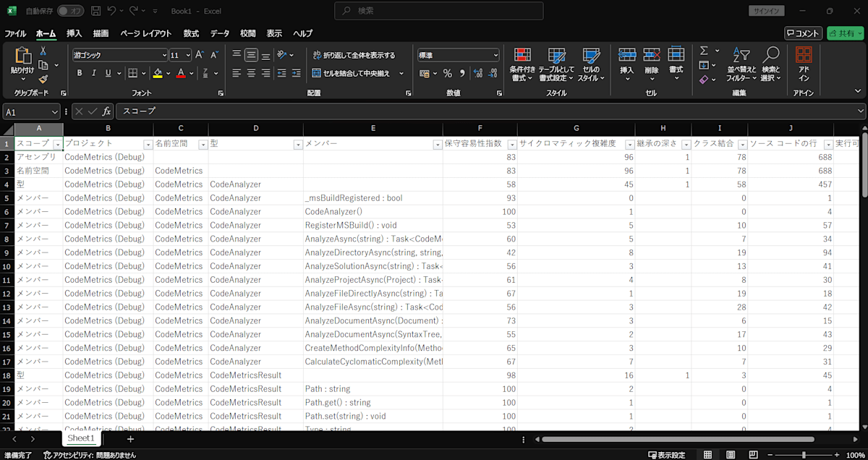Click the insert function fx icon
This screenshot has width=868, height=460.
(106, 111)
